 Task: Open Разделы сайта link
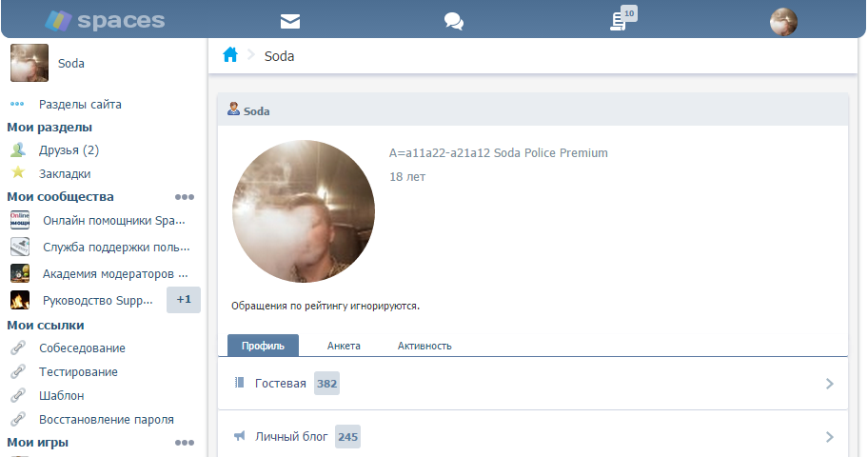80,104
